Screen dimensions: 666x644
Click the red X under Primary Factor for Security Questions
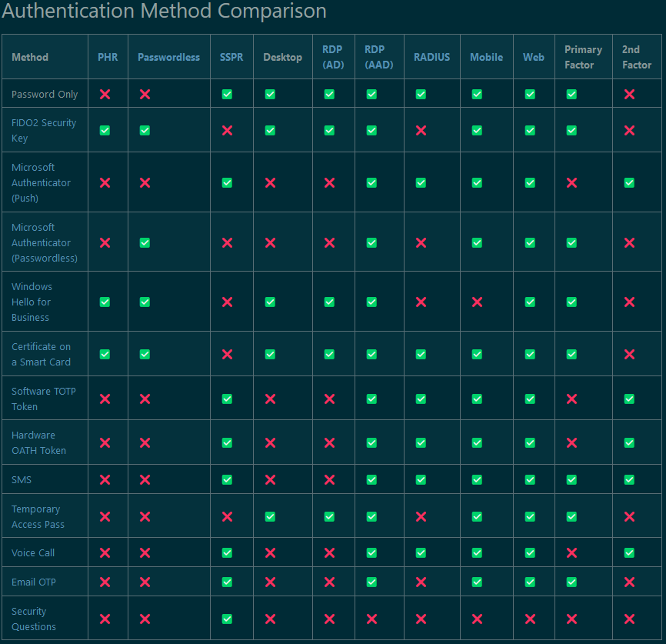click(571, 618)
